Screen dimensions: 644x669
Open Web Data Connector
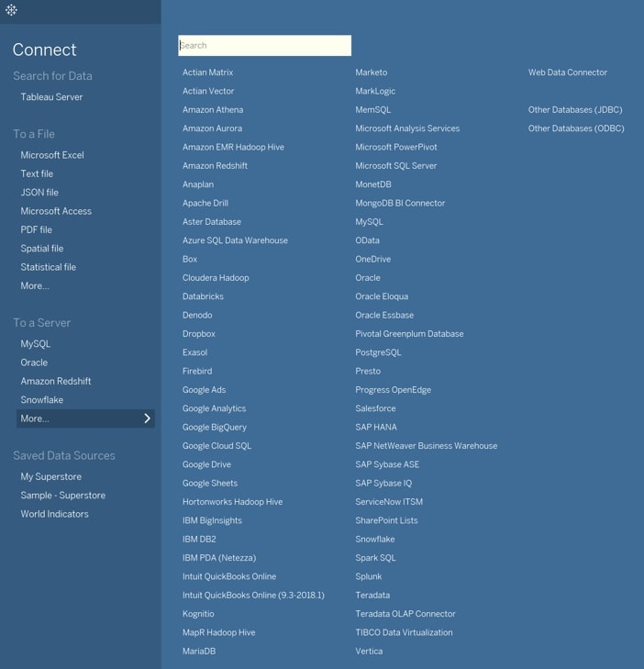coord(568,72)
